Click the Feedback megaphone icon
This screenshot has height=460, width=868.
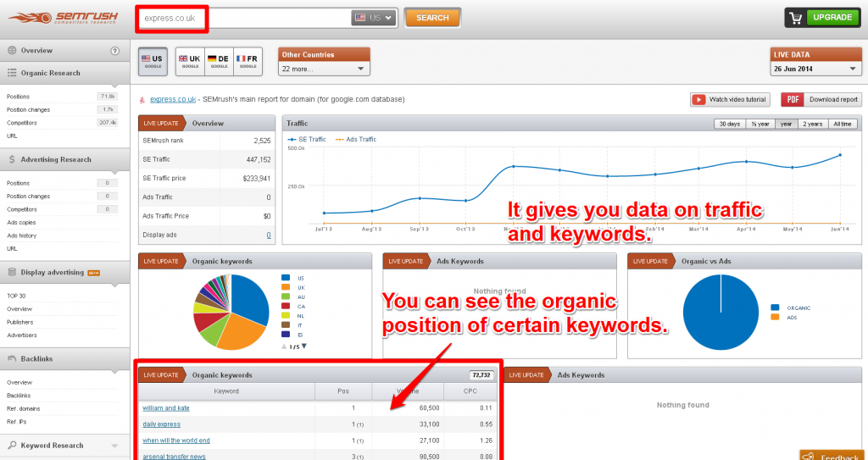coord(809,457)
